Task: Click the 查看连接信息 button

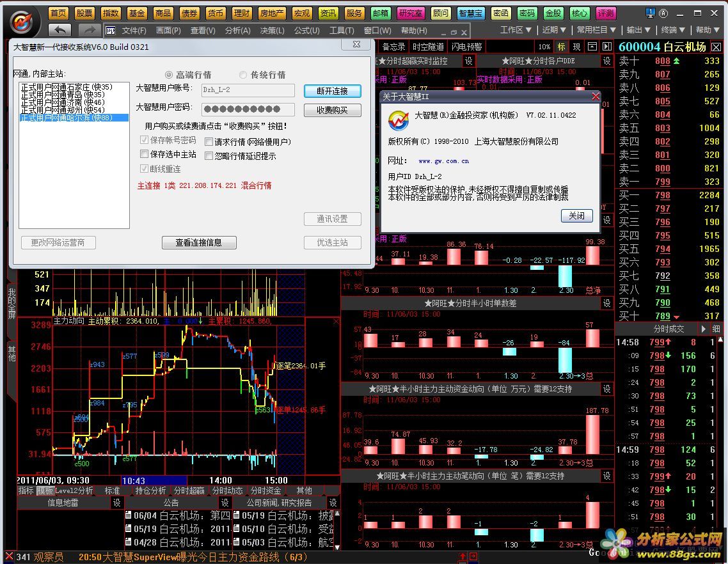Action: click(199, 242)
